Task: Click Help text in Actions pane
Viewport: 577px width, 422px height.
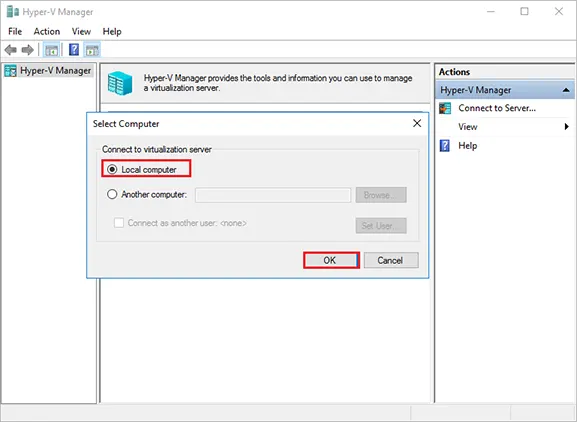Action: (x=468, y=146)
